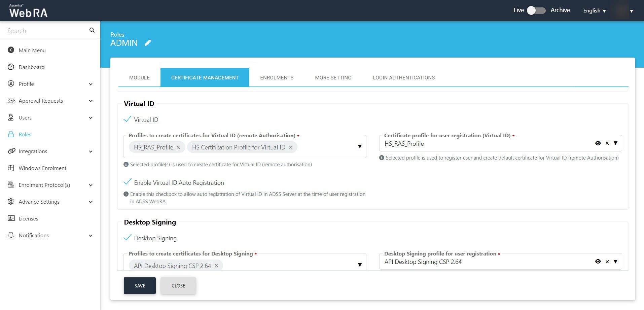Expand the Virtual ID profiles dropdown arrow

pos(360,146)
